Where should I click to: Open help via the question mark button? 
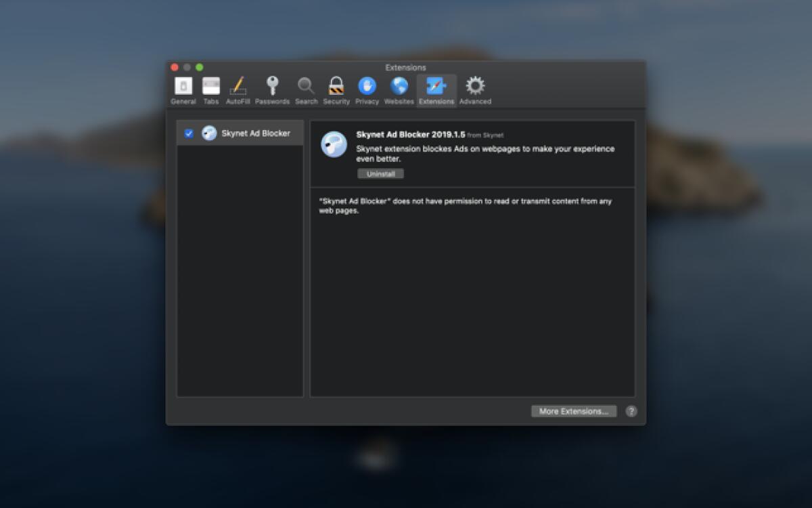[631, 410]
